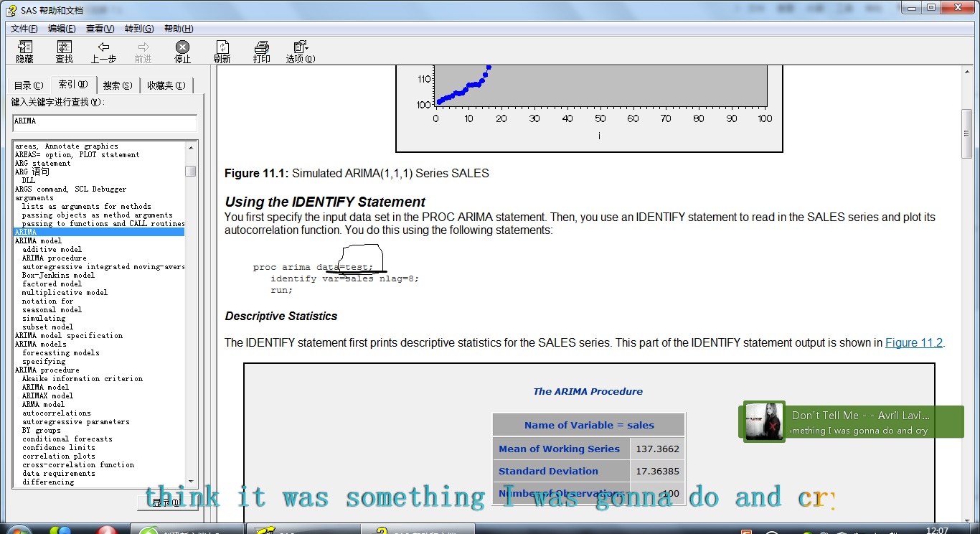Refresh the page with the 刷新 icon

222,52
